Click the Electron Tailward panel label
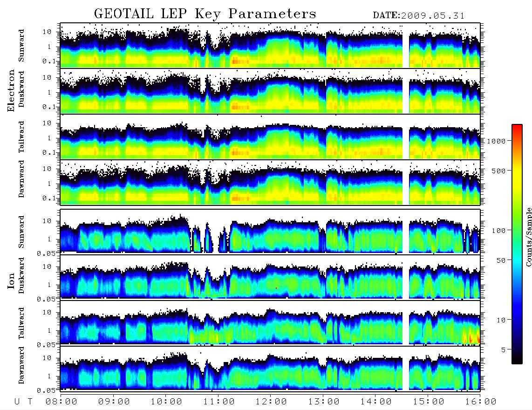This screenshot has width=532, height=410. pos(21,137)
